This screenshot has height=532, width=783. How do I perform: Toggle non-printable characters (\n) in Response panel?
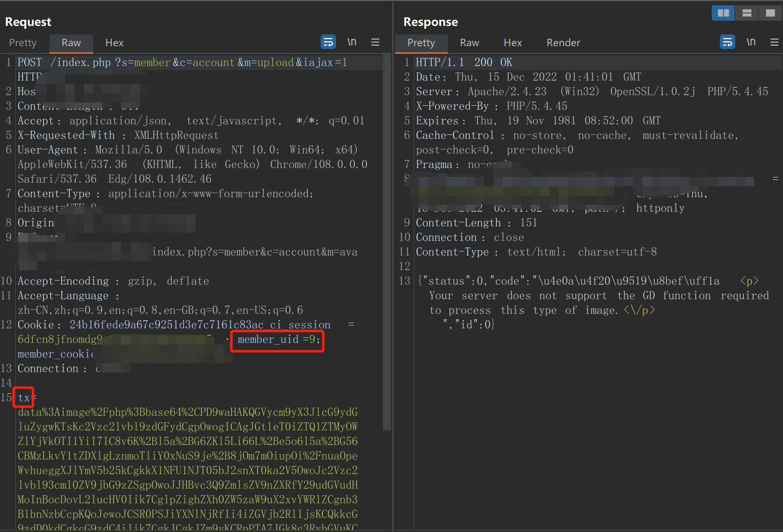click(751, 42)
